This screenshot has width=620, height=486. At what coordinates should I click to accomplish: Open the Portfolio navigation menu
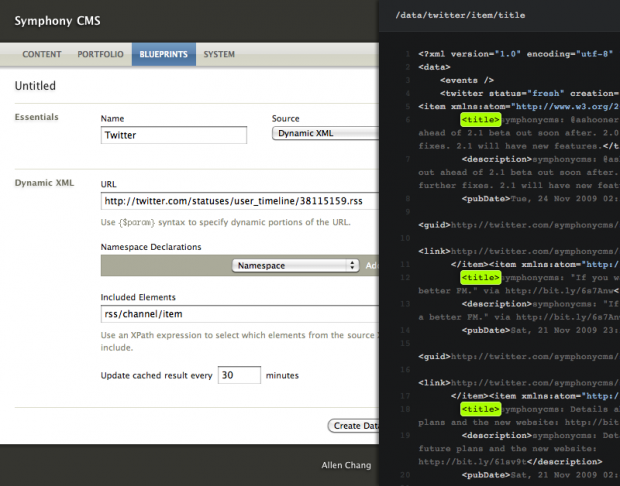(100, 54)
